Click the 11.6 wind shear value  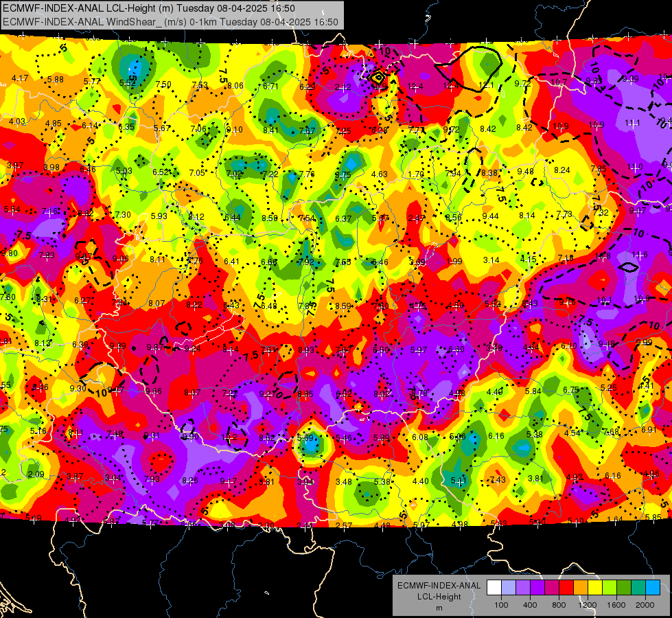(640, 254)
